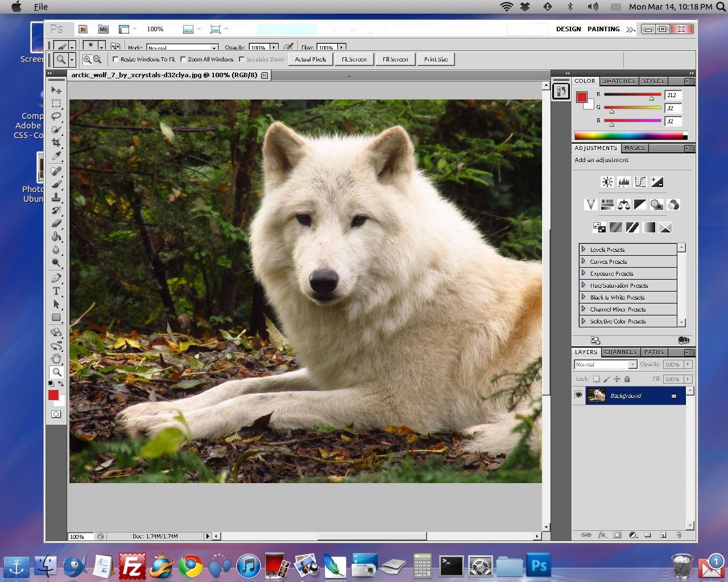Select the Quick Selection tool
The width and height of the screenshot is (728, 582).
(56, 130)
